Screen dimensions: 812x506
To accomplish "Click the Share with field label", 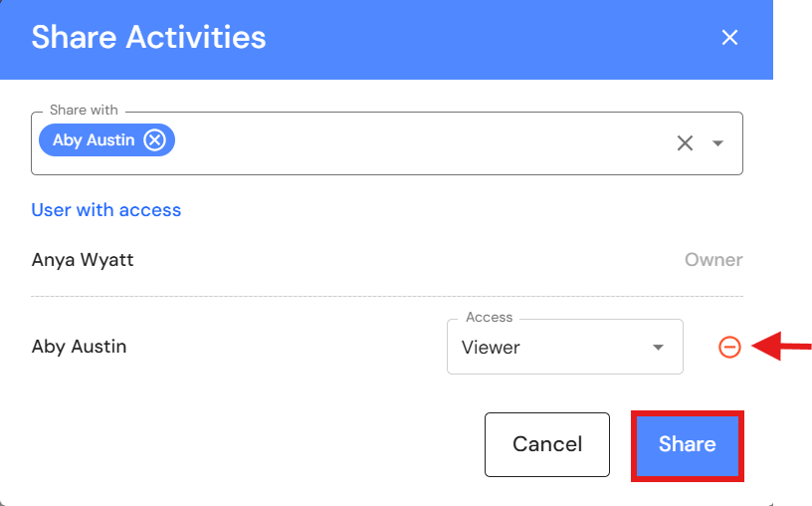I will (x=84, y=110).
